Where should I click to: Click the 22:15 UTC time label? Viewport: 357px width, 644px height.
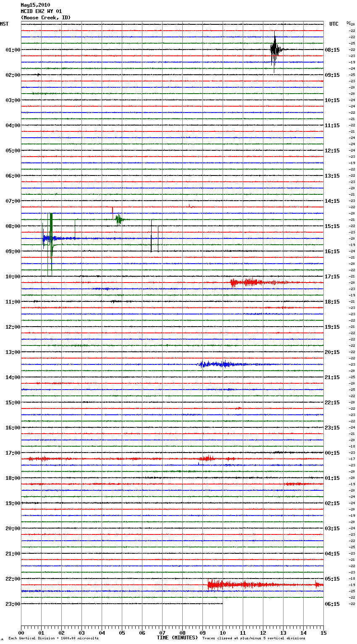click(332, 403)
